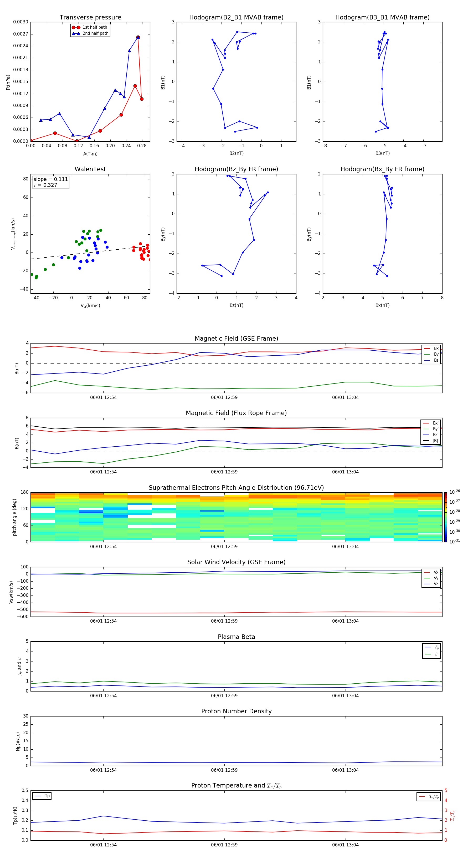The width and height of the screenshot is (473, 868).
Task: Click 'A(T·m)' x-axis label
Action: (90, 154)
